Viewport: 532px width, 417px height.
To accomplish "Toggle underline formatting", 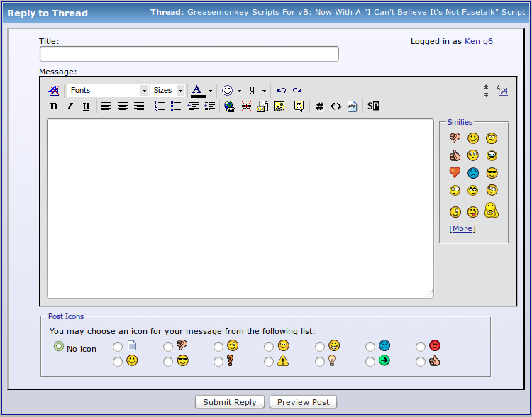I will click(x=86, y=106).
